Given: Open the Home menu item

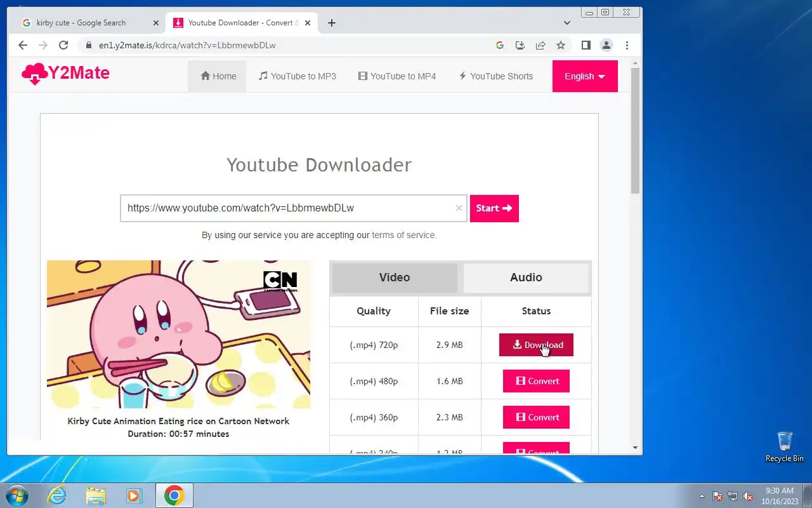Looking at the screenshot, I should (218, 76).
